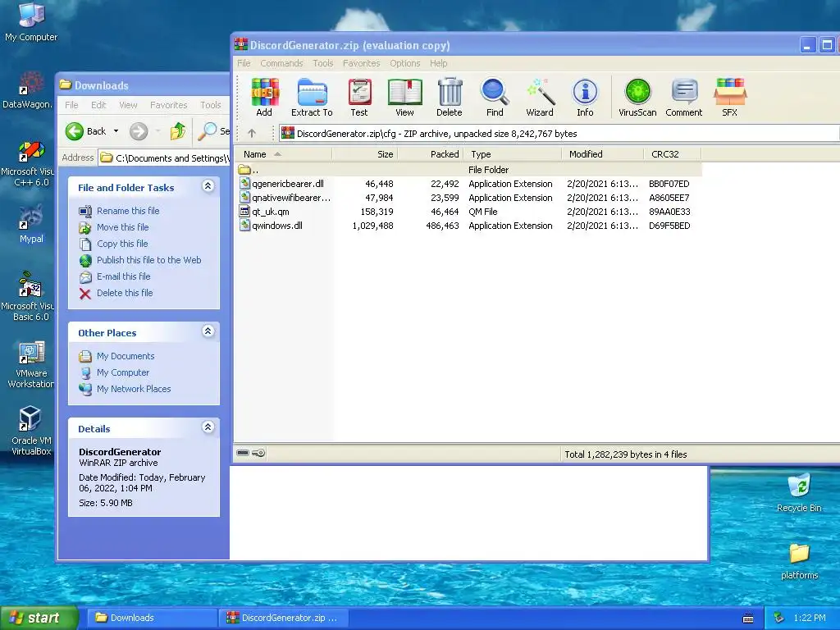Open VMware Workstation shortcut
Image resolution: width=840 pixels, height=630 pixels.
click(x=31, y=364)
